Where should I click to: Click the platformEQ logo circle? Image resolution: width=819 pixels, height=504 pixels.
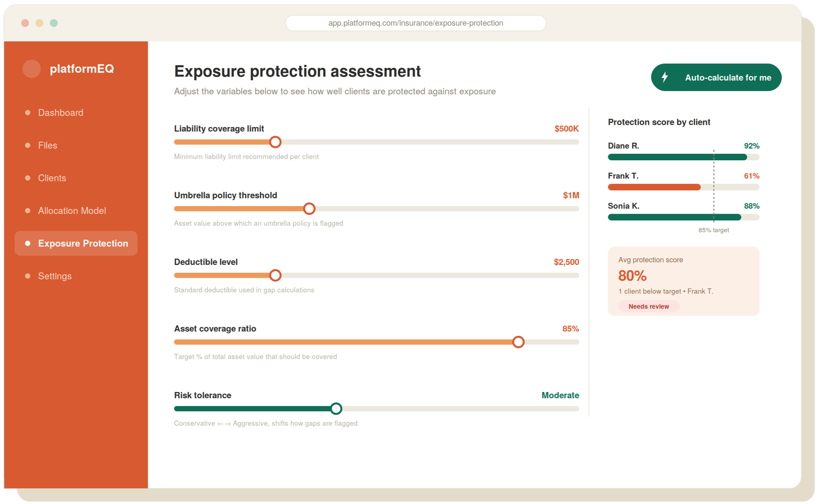pos(31,69)
